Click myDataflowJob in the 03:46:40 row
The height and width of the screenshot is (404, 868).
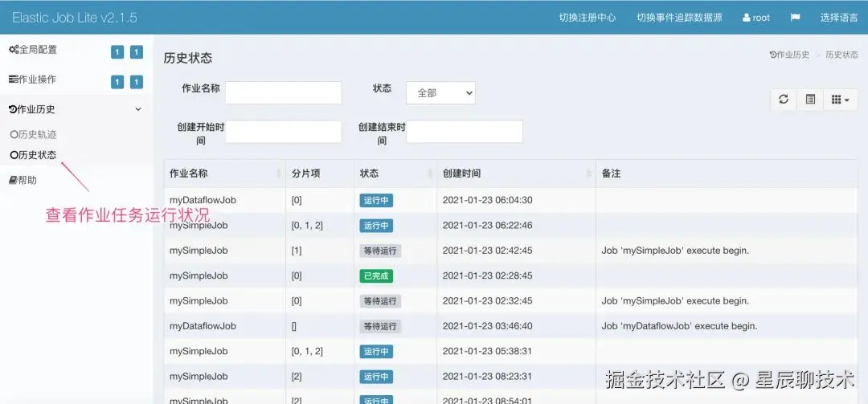tap(203, 326)
